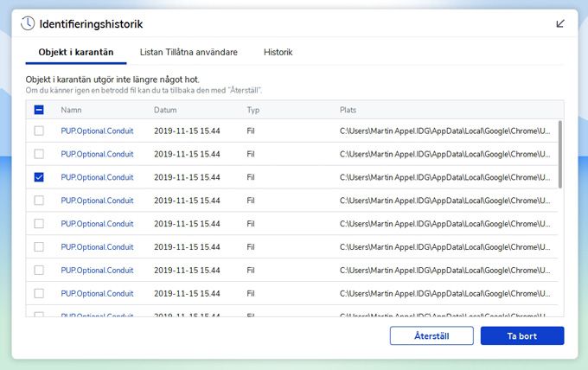
Task: Click the clock icon beside Identifieringshistorik title
Action: coord(28,23)
